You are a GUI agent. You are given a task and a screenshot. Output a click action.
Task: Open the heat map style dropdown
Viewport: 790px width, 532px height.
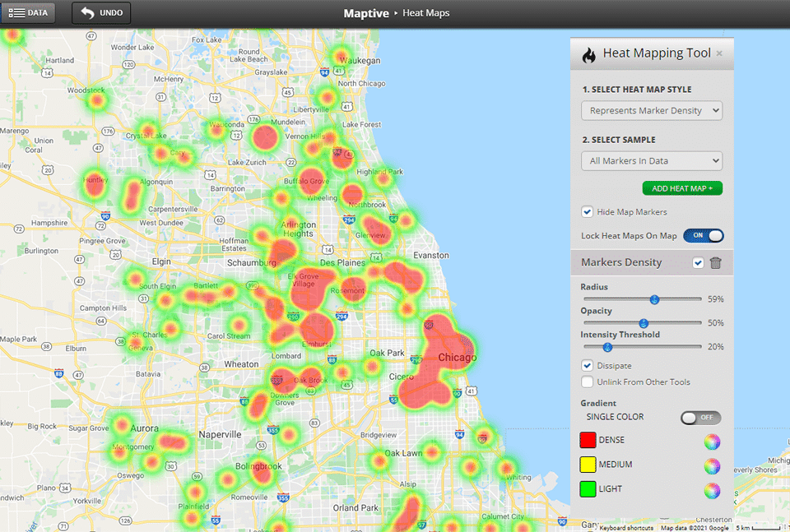click(651, 109)
